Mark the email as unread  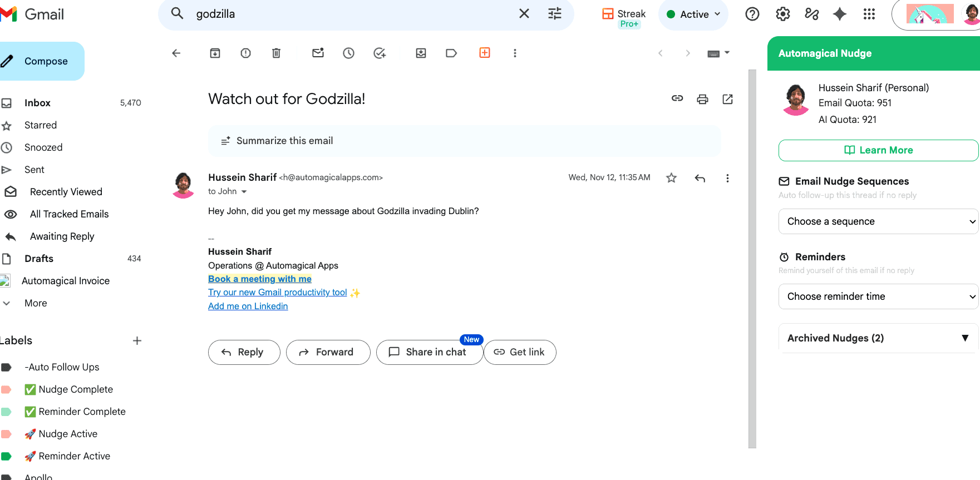[x=318, y=53]
